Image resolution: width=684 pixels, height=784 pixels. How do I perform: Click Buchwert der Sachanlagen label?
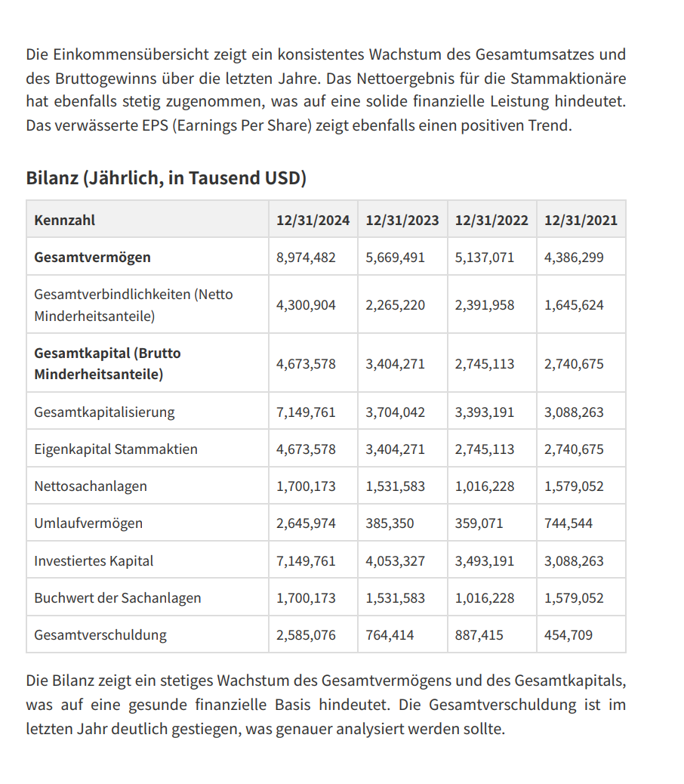coord(118,597)
